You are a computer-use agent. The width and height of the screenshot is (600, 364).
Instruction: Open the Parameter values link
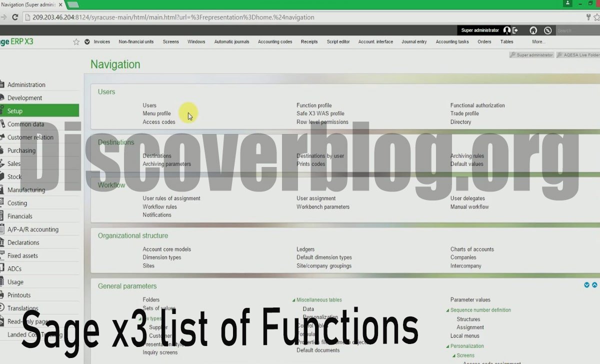[470, 300]
